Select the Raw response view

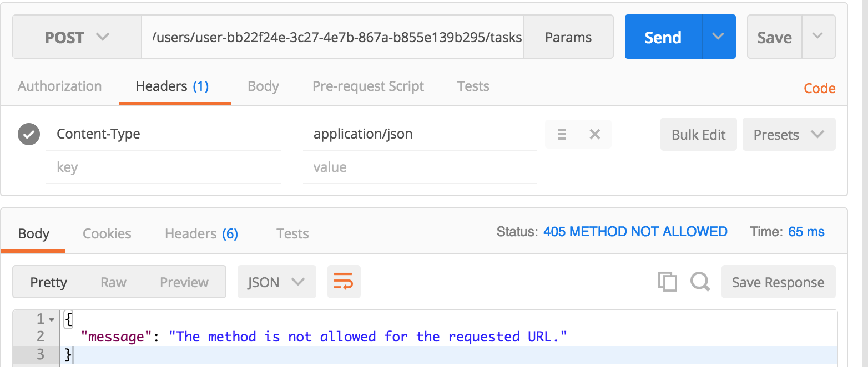click(113, 282)
